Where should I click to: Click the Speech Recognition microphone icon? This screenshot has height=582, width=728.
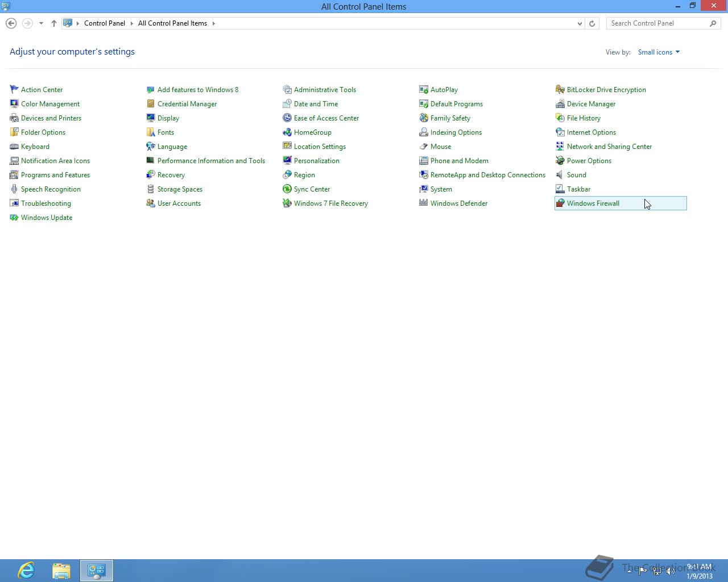coord(14,189)
